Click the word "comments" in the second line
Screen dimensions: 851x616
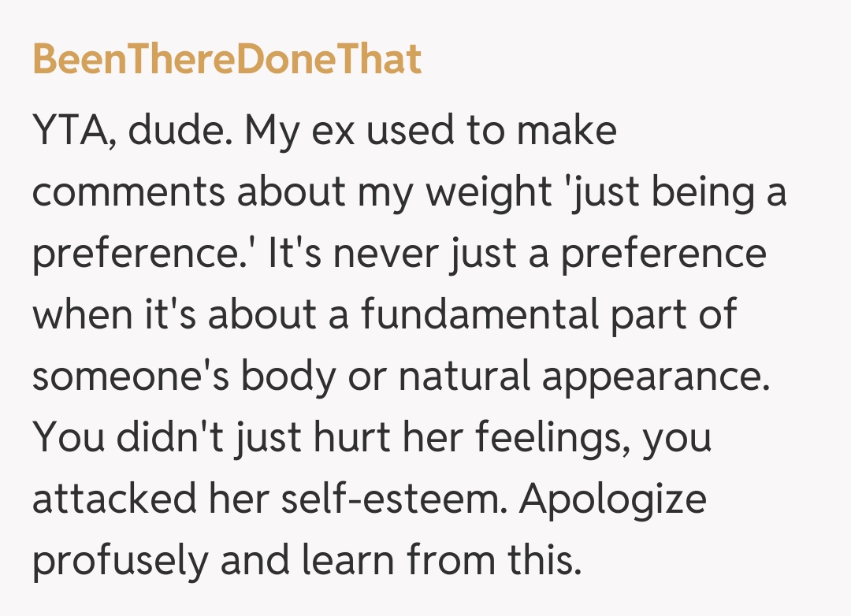pos(128,192)
